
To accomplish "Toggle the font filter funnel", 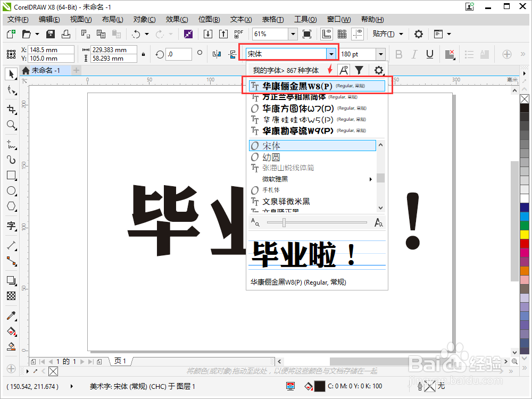I will click(x=359, y=70).
